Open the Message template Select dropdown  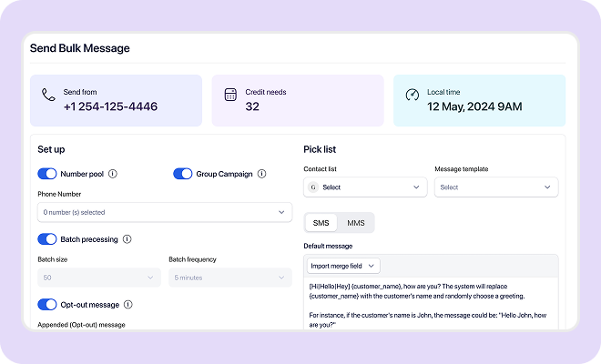point(496,187)
